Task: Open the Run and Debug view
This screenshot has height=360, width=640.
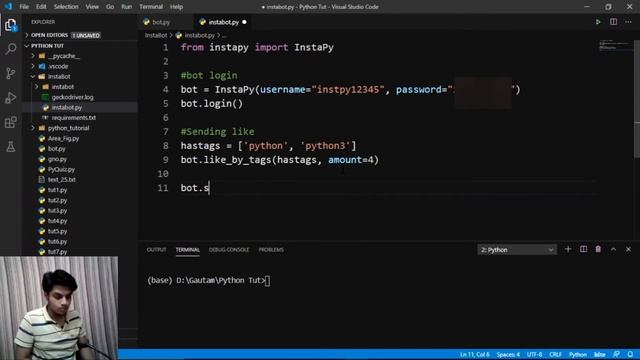Action: click(x=11, y=98)
